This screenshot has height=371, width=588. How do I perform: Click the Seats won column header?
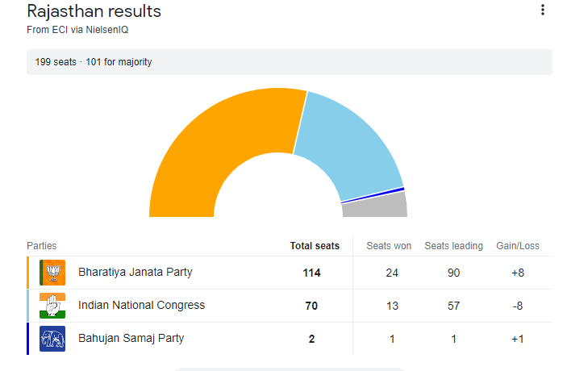(x=389, y=246)
